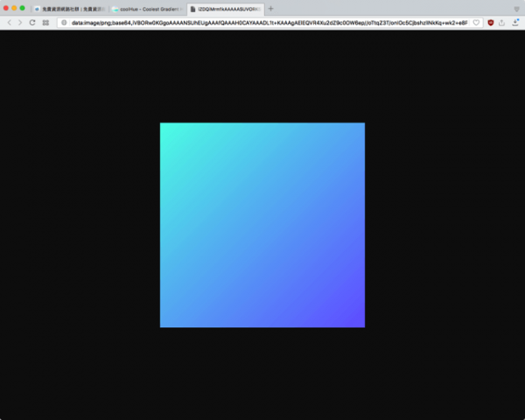Image resolution: width=525 pixels, height=420 pixels.
Task: Open the red shield ad blocker icon
Action: [490, 22]
